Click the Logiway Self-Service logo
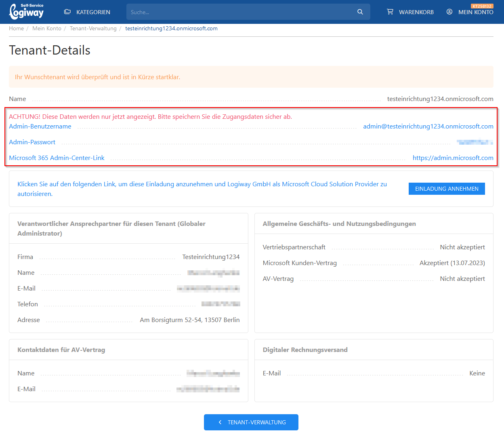 point(26,12)
